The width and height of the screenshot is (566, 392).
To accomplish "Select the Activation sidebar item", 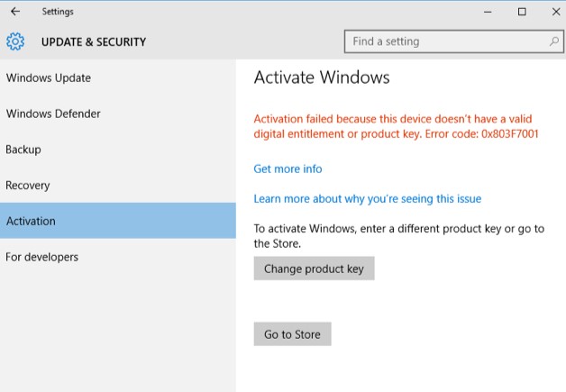I will (x=118, y=221).
